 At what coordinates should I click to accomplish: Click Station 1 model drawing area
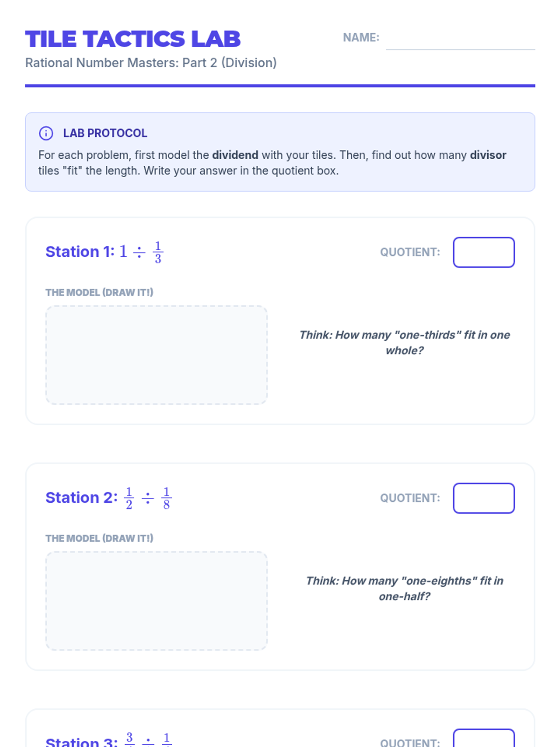pos(156,355)
